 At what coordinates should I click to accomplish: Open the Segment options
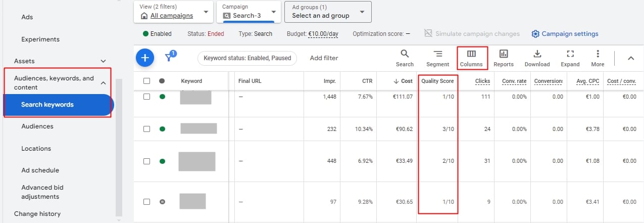(437, 58)
